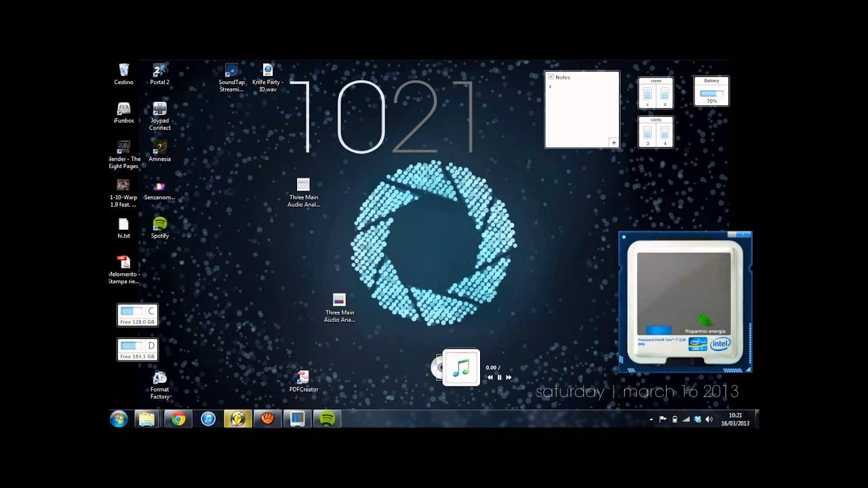Launch Google Chrome from the taskbar

[178, 420]
